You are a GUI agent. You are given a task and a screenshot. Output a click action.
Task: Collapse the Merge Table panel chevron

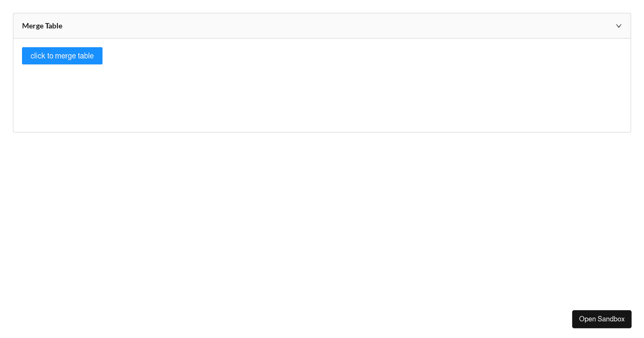click(x=618, y=26)
